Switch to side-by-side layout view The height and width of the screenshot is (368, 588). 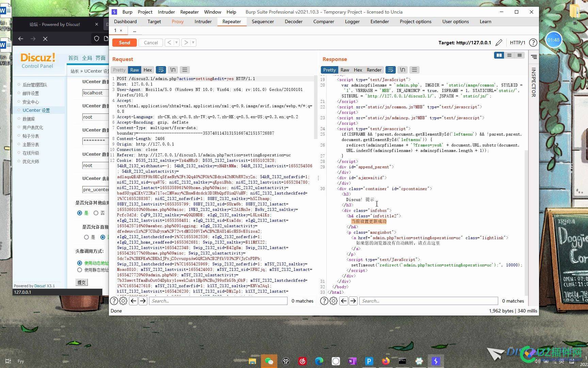pos(499,55)
